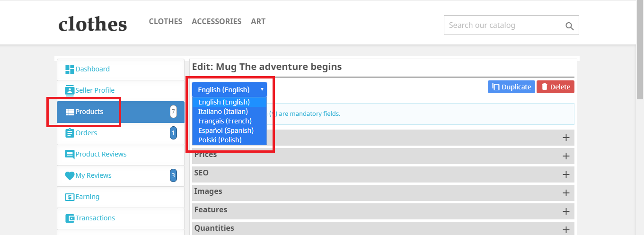Click the Orders clipboard icon

(70, 133)
